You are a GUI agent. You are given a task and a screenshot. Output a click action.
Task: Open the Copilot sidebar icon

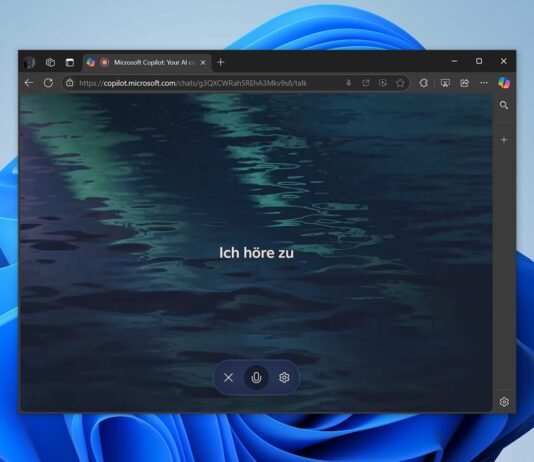pyautogui.click(x=504, y=83)
